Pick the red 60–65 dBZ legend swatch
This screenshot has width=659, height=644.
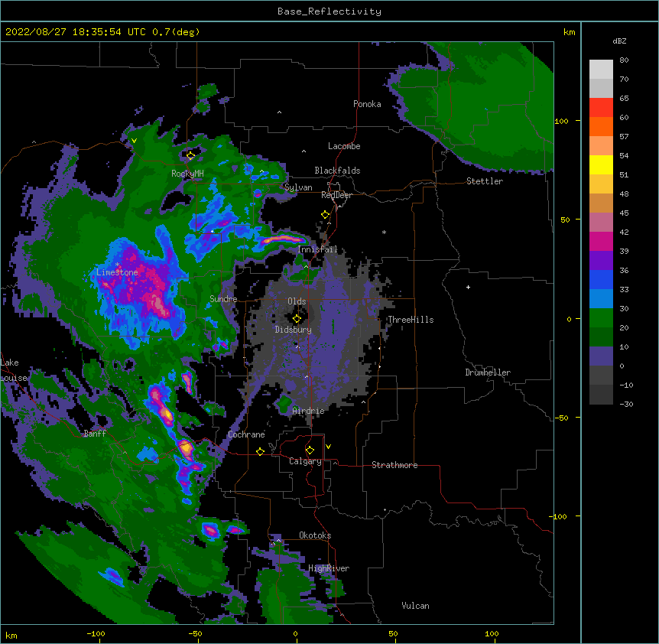(601, 107)
